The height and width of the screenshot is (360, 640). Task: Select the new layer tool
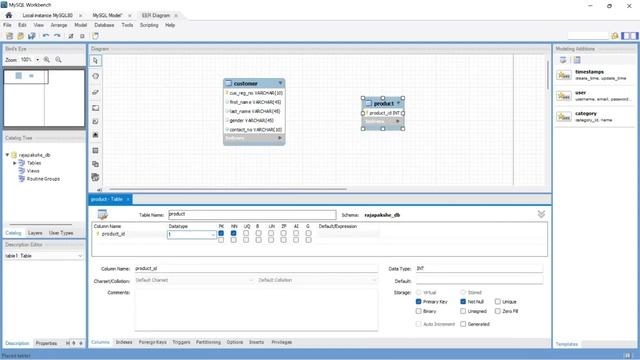(x=96, y=108)
